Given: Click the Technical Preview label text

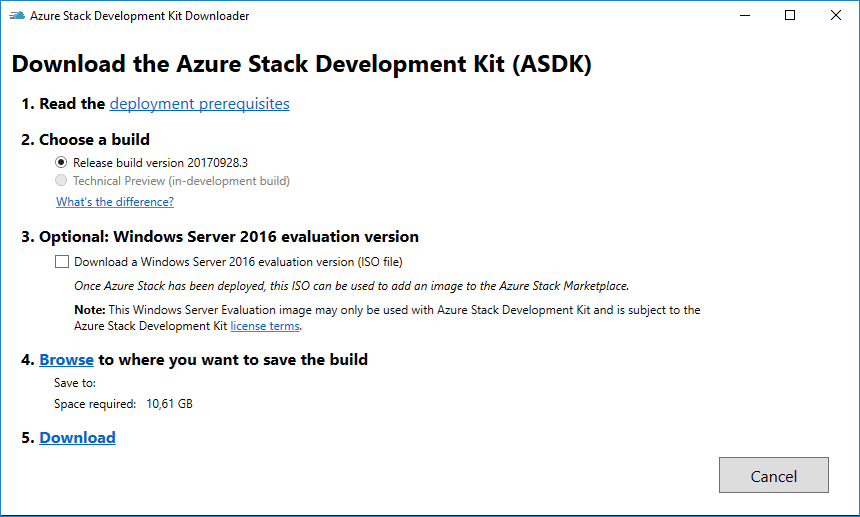Looking at the screenshot, I should (182, 181).
